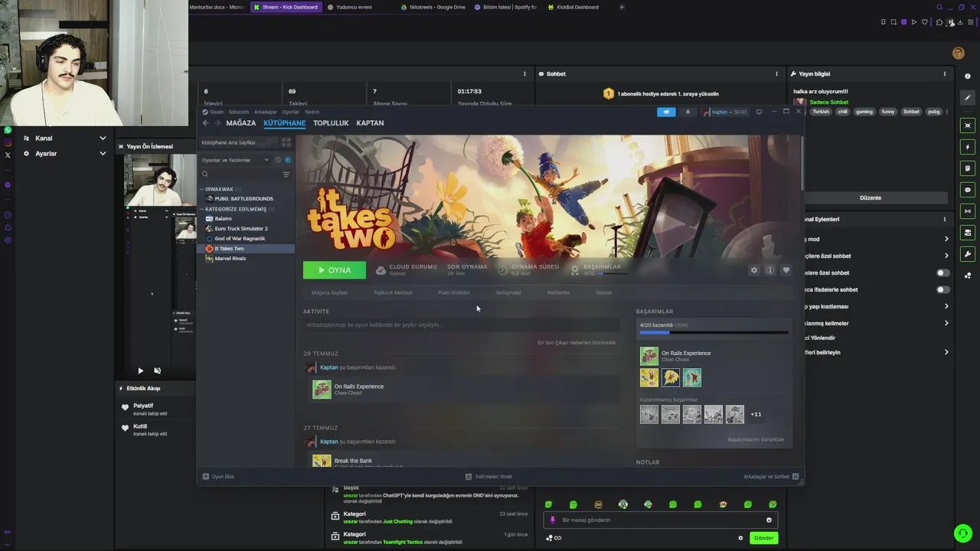Click Steam library vertical scrollbar
The image size is (980, 551).
802,165
